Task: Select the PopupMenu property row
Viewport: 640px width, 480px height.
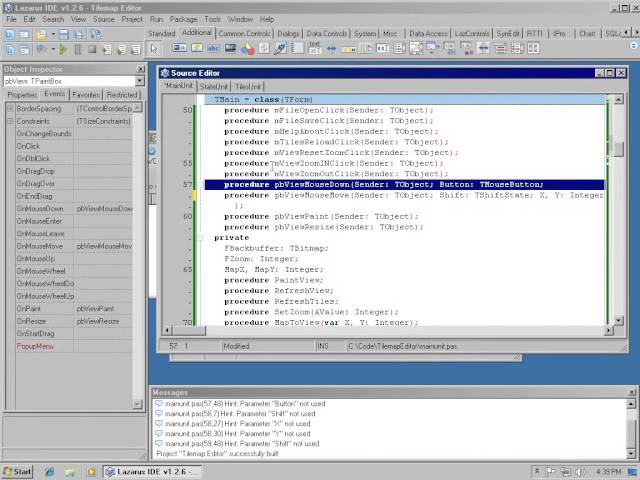Action: [74, 346]
